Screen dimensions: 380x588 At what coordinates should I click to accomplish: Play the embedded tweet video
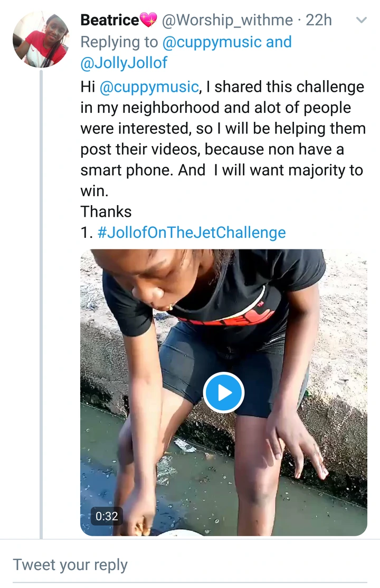223,392
